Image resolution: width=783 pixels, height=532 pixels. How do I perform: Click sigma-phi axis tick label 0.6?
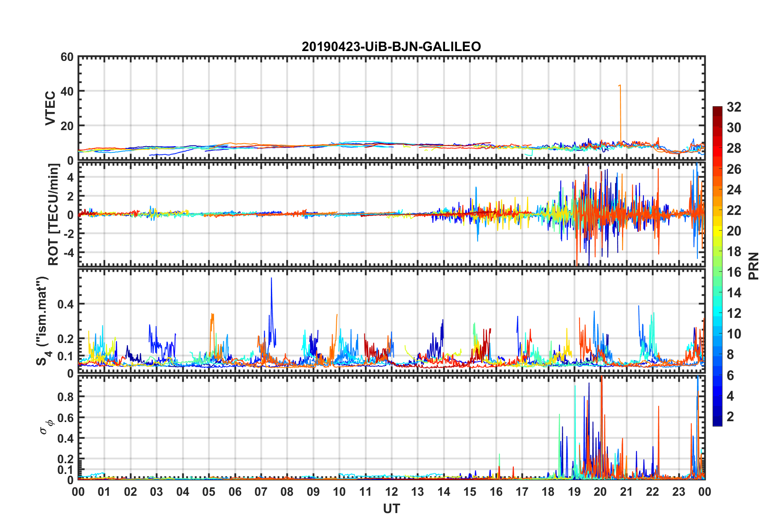click(65, 418)
